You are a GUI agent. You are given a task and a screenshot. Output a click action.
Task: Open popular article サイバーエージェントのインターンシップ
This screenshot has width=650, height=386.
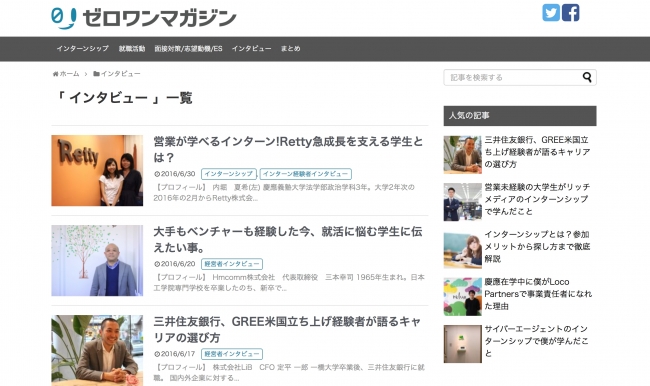pyautogui.click(x=536, y=341)
